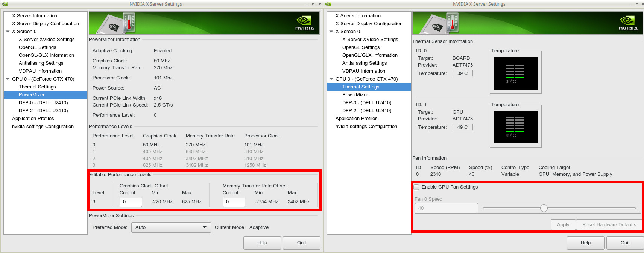The height and width of the screenshot is (253, 644).
Task: Open DFP-2 (DELL U2410) in left window
Action: 43,111
